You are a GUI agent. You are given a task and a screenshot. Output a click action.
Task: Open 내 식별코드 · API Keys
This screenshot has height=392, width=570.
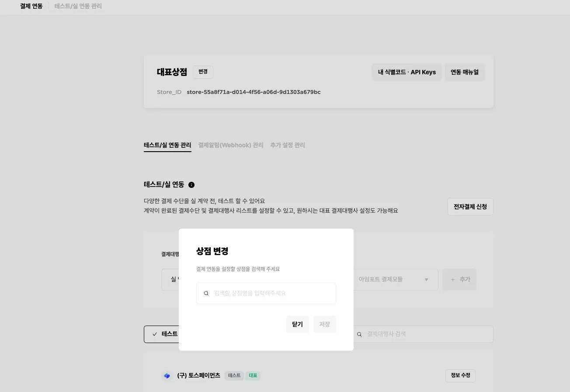pos(407,72)
